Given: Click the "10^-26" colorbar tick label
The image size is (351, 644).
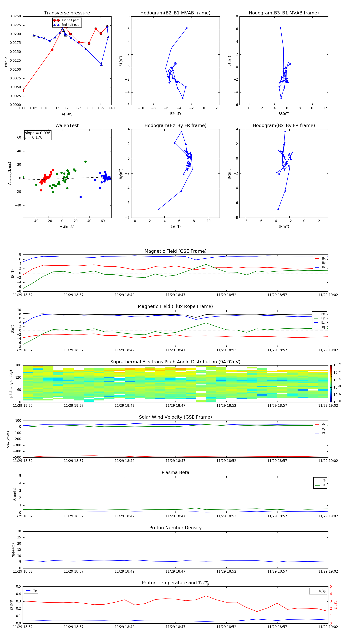Looking at the screenshot, I should tap(337, 365).
